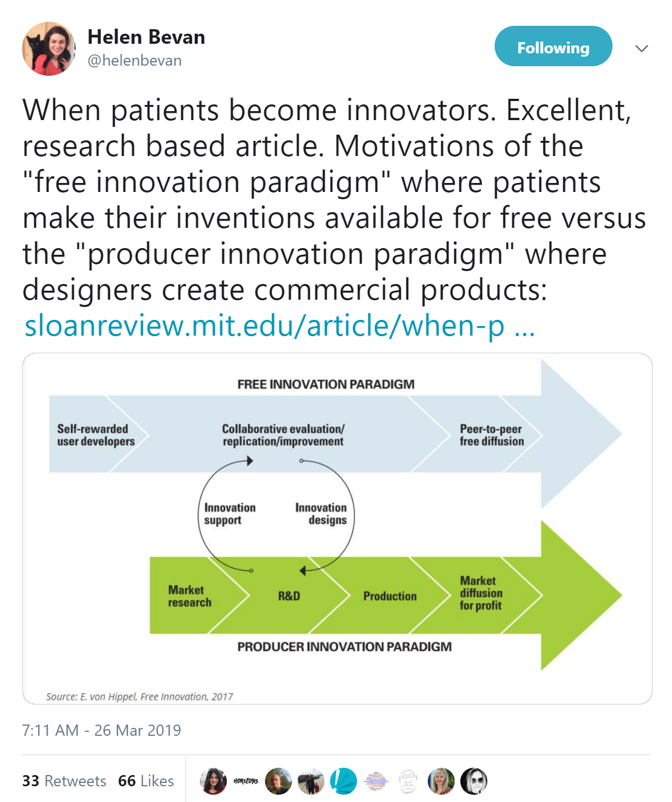The height and width of the screenshot is (802, 672).
Task: Open the blonde woman avatar
Action: point(441,781)
